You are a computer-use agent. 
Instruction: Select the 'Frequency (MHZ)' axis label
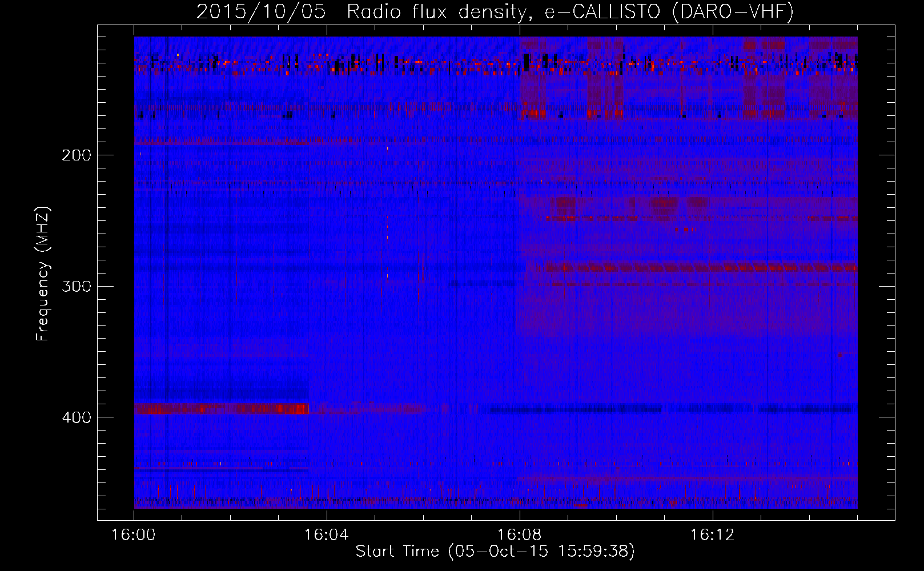pos(43,274)
